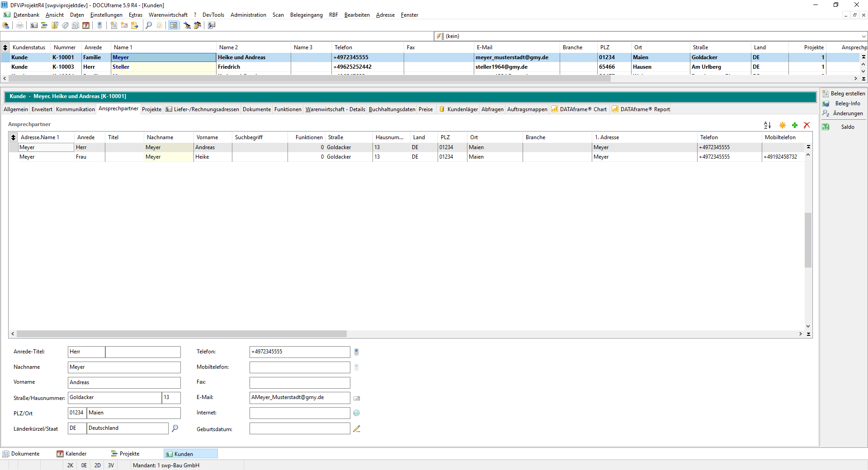Open the Administration menu
The width and height of the screenshot is (868, 470).
click(248, 15)
